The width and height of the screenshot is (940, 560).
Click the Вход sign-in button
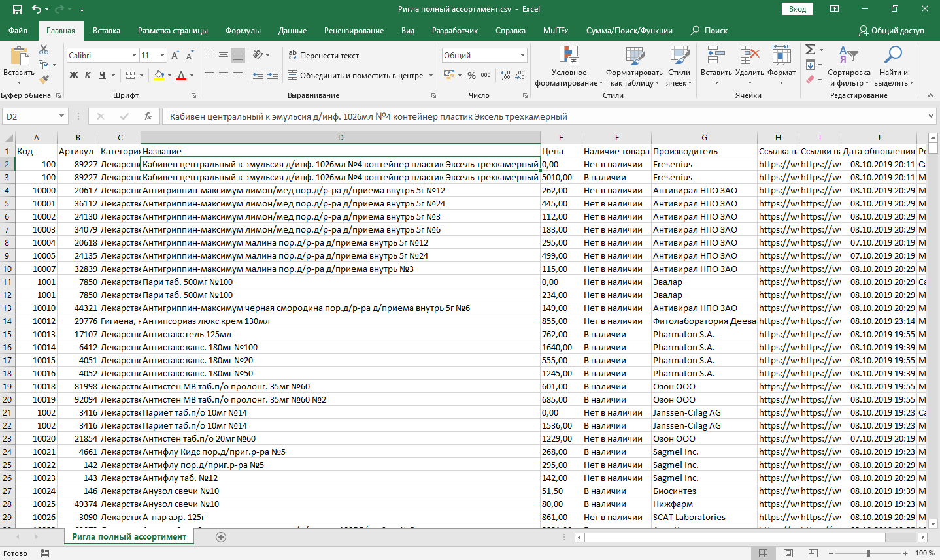click(797, 9)
